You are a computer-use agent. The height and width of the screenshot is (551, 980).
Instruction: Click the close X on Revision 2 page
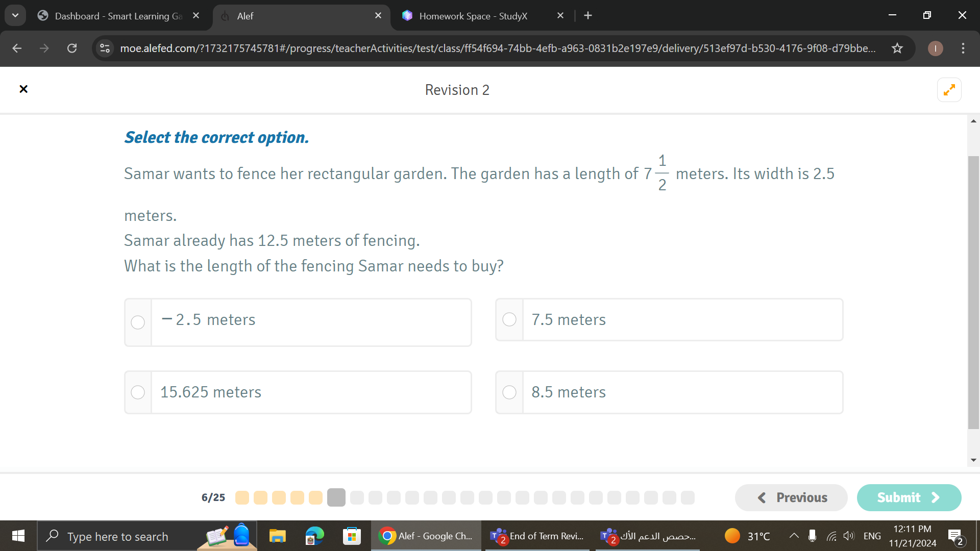tap(23, 88)
